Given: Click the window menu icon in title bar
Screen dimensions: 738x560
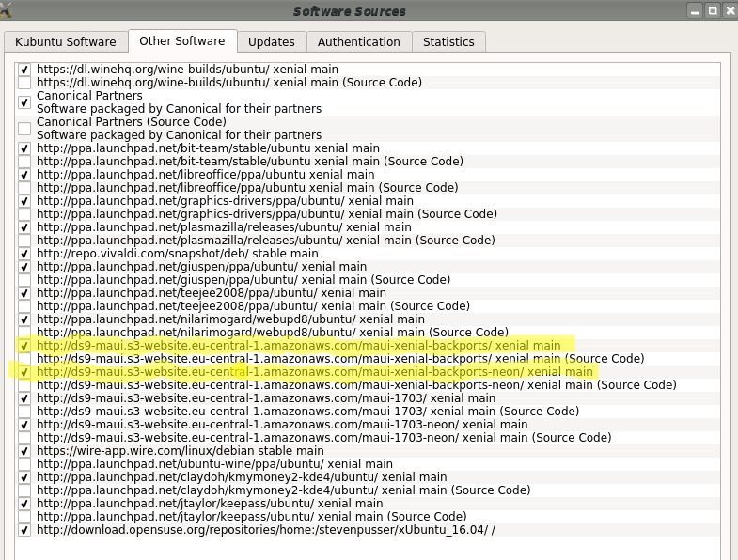Looking at the screenshot, I should tap(8, 10).
